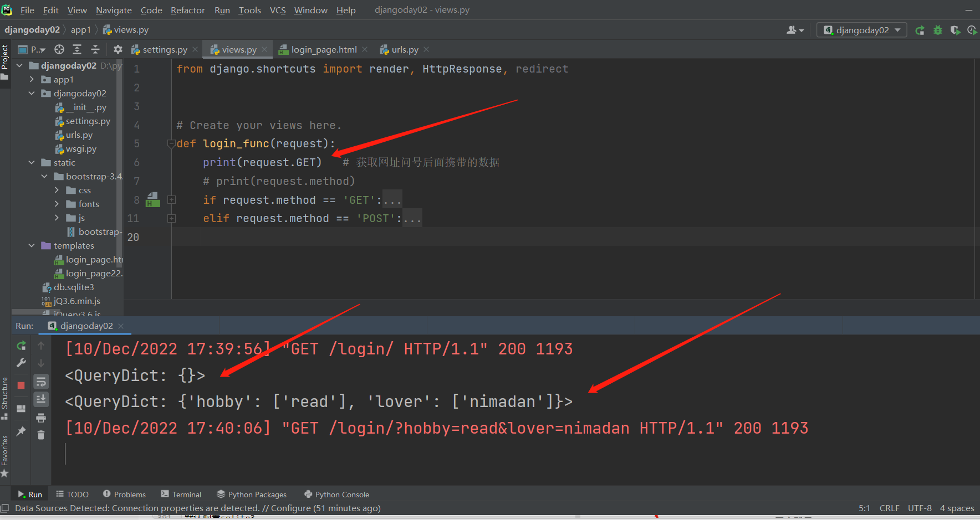Close the settings.py editor tab

pos(195,49)
